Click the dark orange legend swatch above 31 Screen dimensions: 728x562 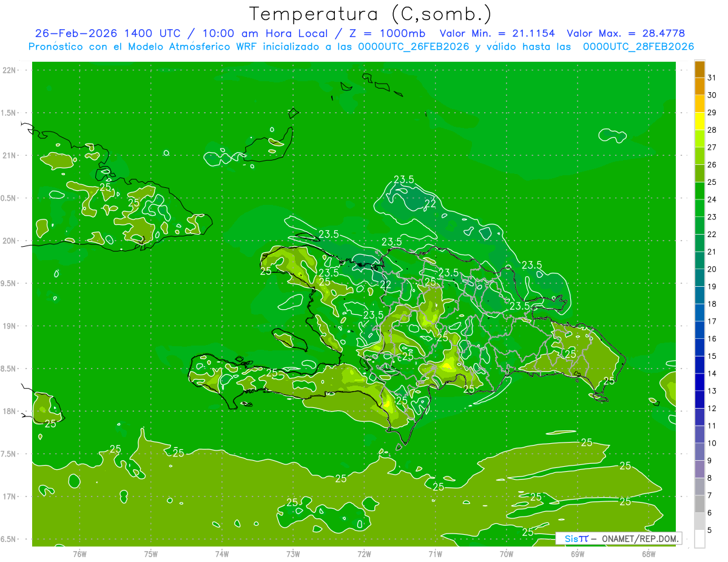[699, 69]
